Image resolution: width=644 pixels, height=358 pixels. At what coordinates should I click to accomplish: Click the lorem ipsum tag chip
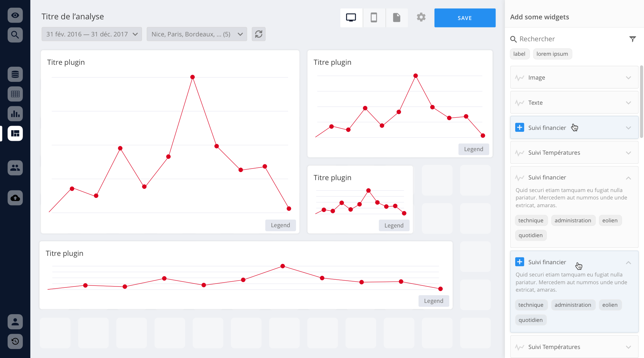tap(552, 54)
